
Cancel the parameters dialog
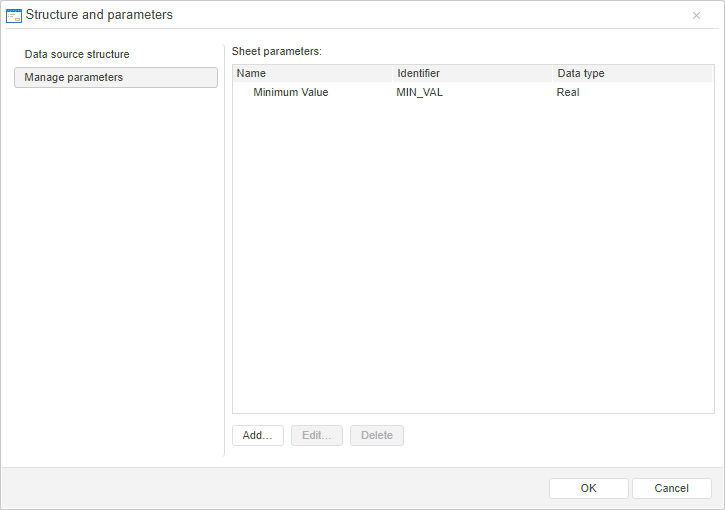(x=671, y=488)
